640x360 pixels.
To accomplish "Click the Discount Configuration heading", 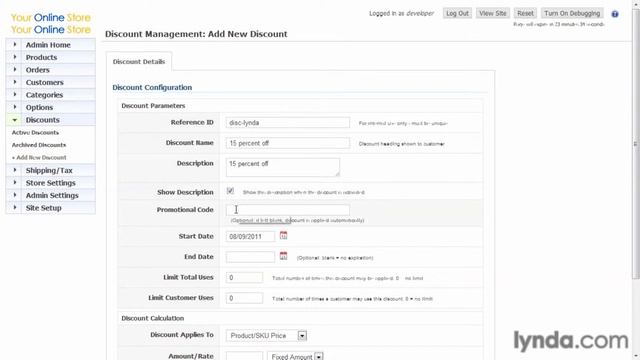I will [x=152, y=87].
